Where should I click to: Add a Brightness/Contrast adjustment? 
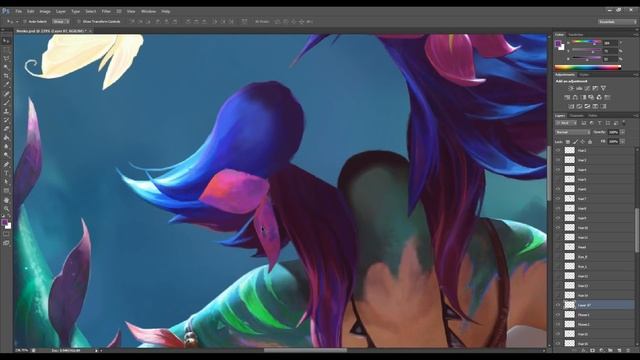point(571,88)
